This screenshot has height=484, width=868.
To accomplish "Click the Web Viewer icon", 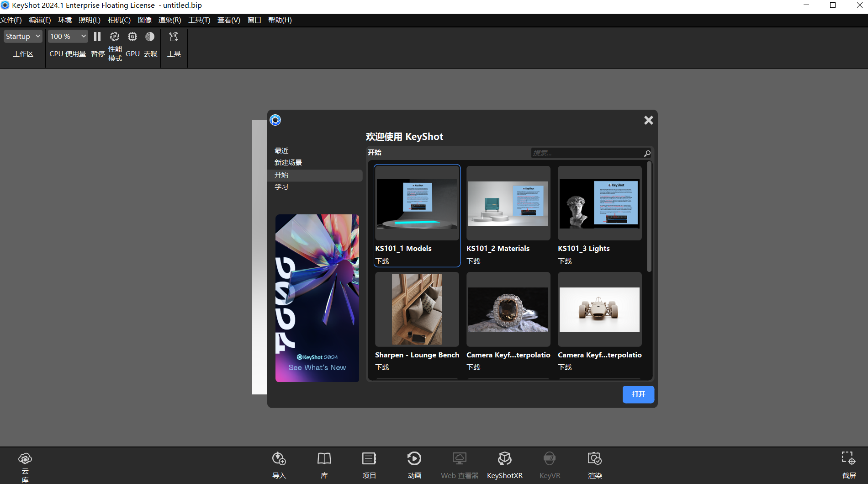I will 460,458.
